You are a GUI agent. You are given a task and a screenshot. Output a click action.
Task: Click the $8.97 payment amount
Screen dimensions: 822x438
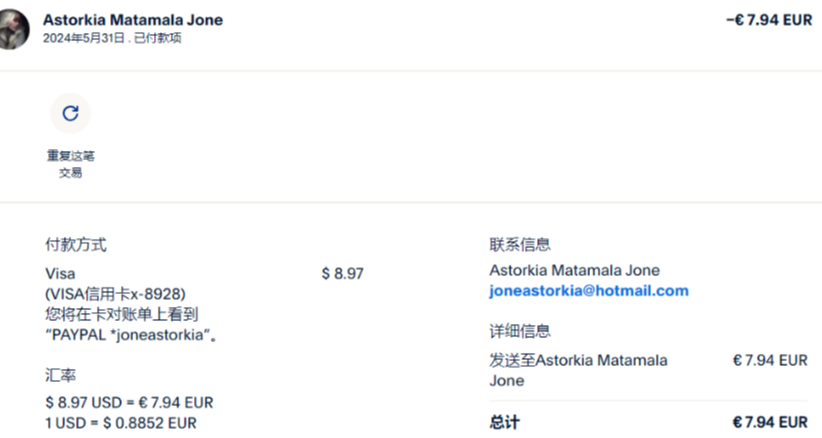coord(342,273)
